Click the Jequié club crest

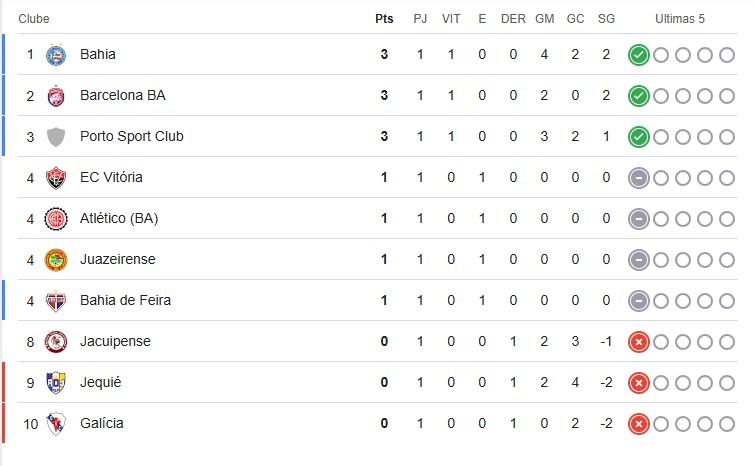pos(56,383)
